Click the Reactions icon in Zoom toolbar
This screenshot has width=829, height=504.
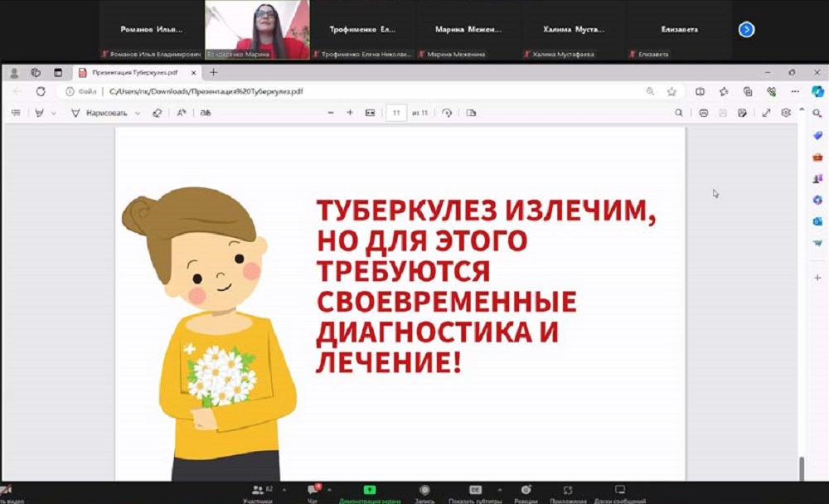[x=526, y=491]
